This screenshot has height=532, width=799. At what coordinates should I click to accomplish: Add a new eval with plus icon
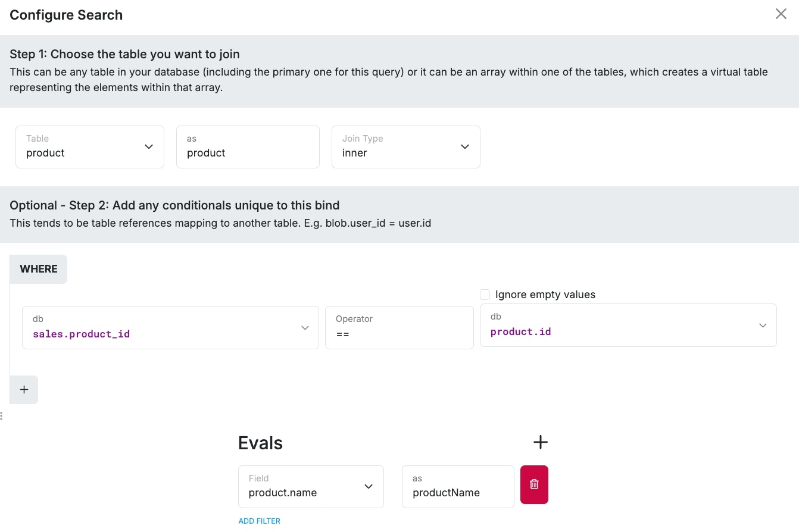pyautogui.click(x=540, y=442)
